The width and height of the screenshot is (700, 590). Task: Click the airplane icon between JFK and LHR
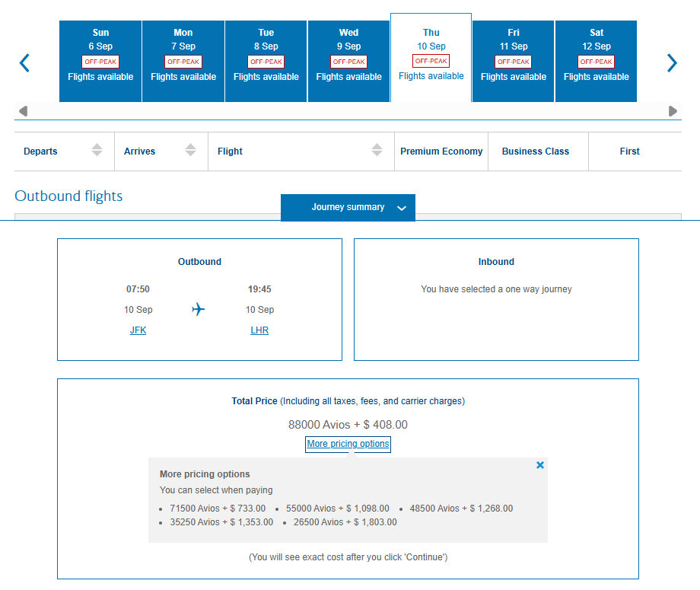[198, 309]
